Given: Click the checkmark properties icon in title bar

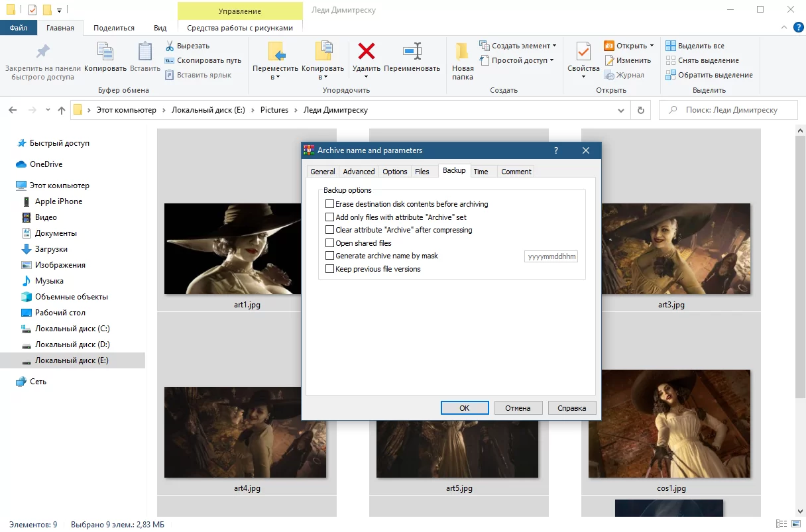Looking at the screenshot, I should coord(32,10).
